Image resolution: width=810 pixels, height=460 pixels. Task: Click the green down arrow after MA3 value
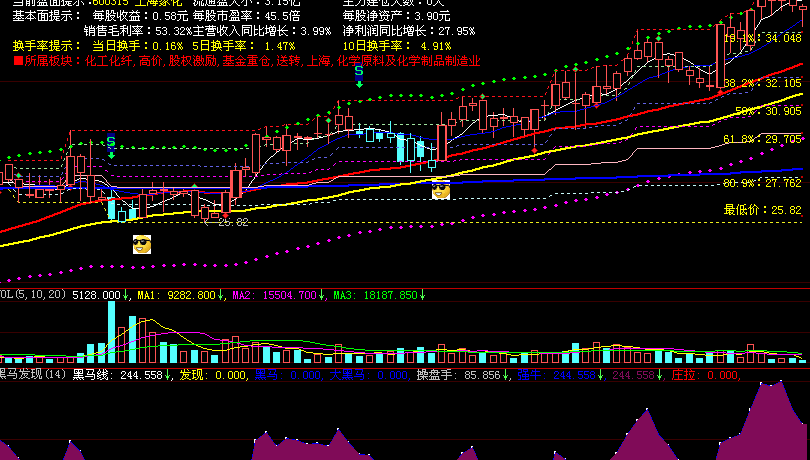click(x=423, y=295)
